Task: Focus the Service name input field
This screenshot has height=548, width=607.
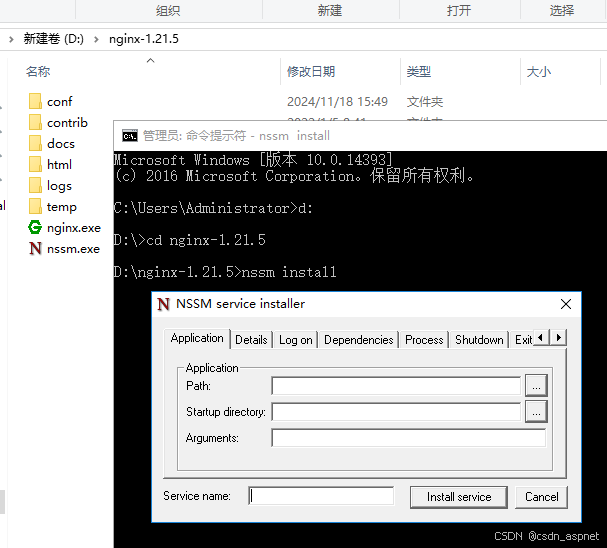Action: point(321,496)
